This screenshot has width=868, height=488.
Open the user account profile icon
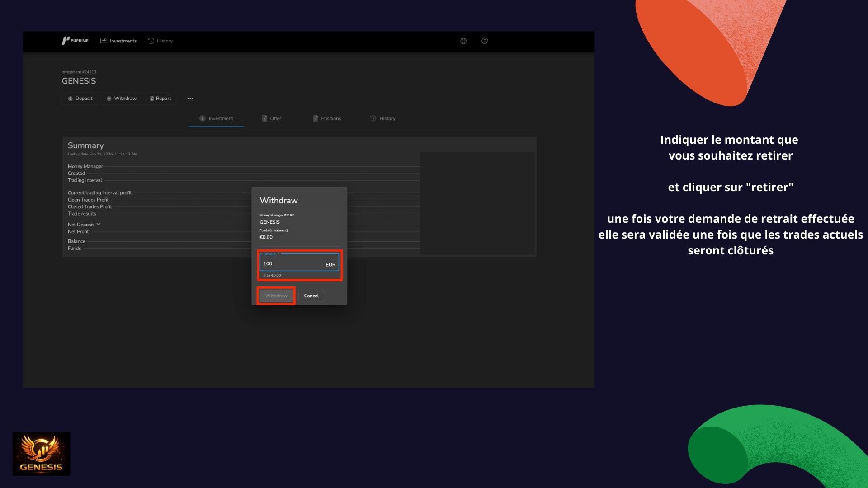485,41
